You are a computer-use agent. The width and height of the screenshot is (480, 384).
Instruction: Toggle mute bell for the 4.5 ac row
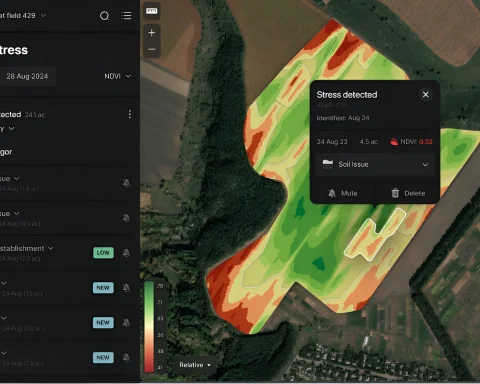(126, 218)
